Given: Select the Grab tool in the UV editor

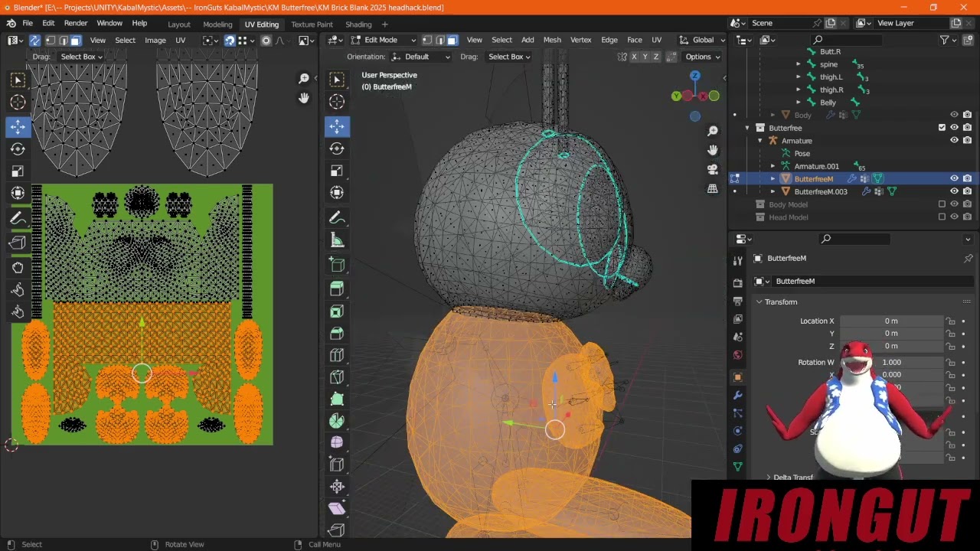Looking at the screenshot, I should (18, 267).
